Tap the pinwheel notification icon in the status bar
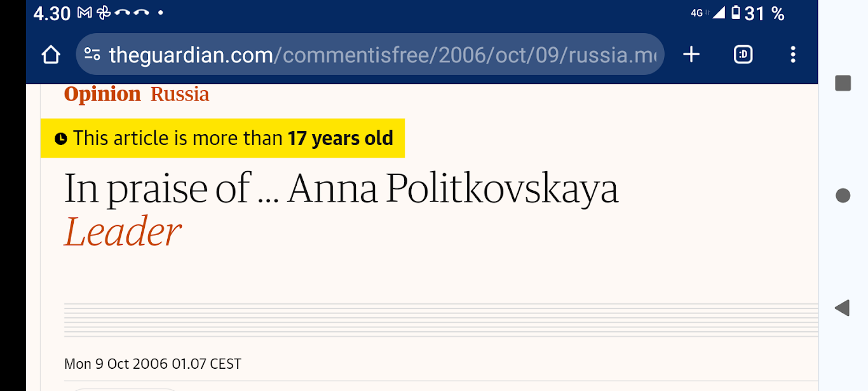The width and height of the screenshot is (868, 391). pos(104,13)
